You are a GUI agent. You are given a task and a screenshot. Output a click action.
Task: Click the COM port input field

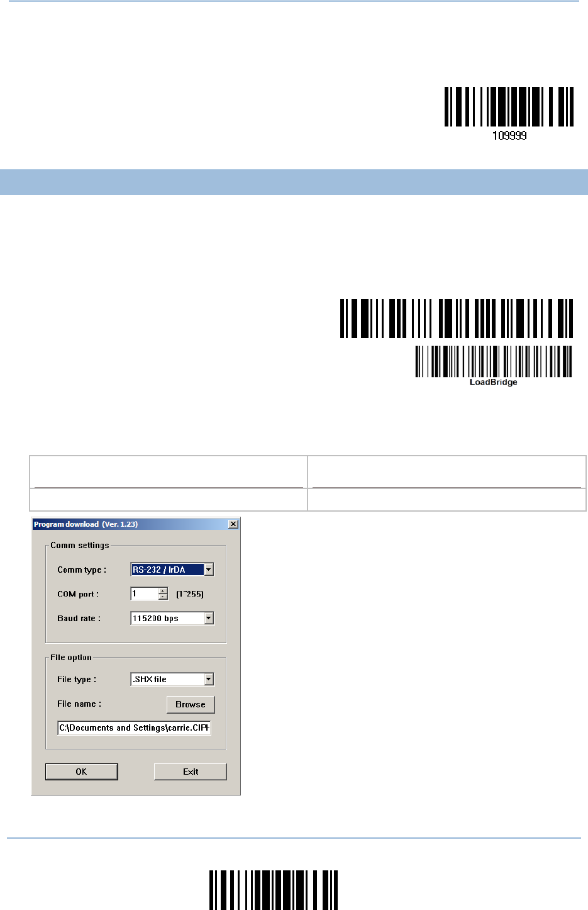[145, 593]
